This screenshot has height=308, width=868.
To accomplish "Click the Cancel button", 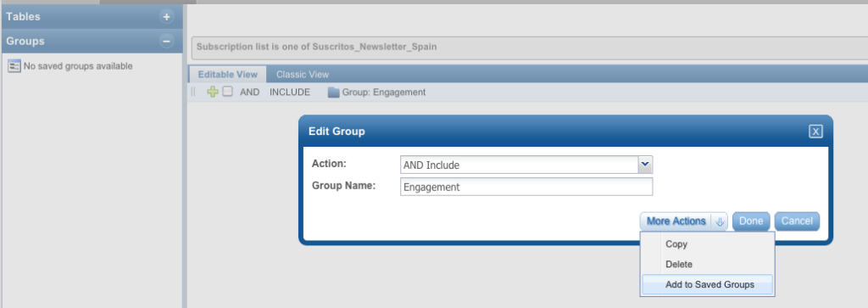I will [797, 221].
